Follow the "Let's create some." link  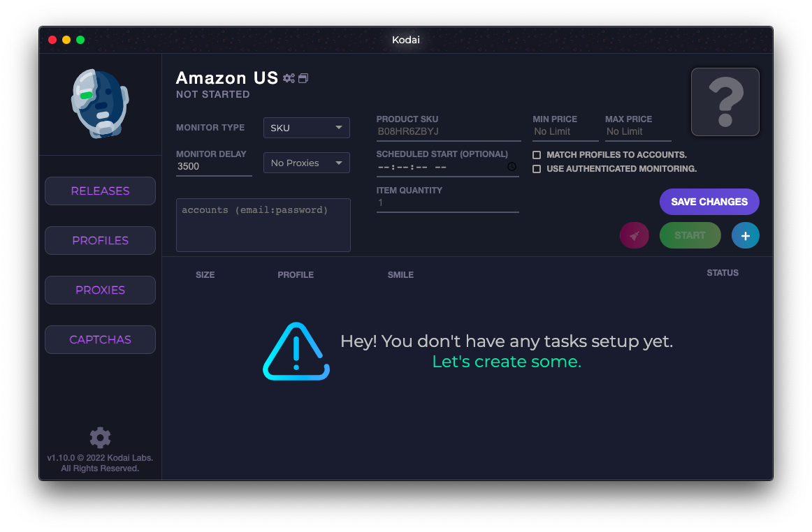507,361
